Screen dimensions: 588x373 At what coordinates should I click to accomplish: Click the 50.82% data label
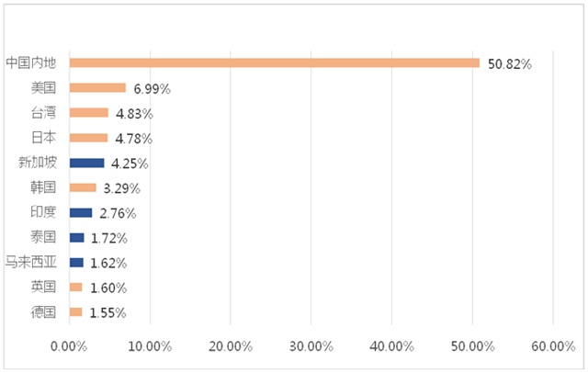click(x=509, y=63)
